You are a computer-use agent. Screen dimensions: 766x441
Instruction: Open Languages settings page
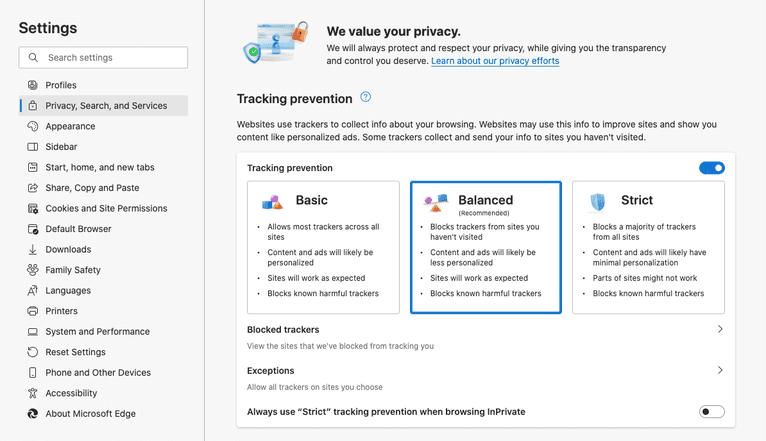[68, 290]
